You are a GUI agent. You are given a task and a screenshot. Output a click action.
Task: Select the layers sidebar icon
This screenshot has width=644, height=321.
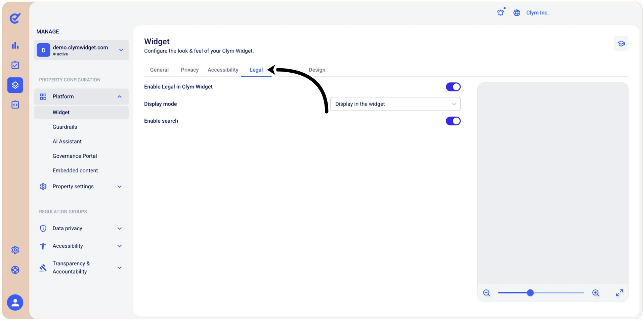[x=15, y=85]
